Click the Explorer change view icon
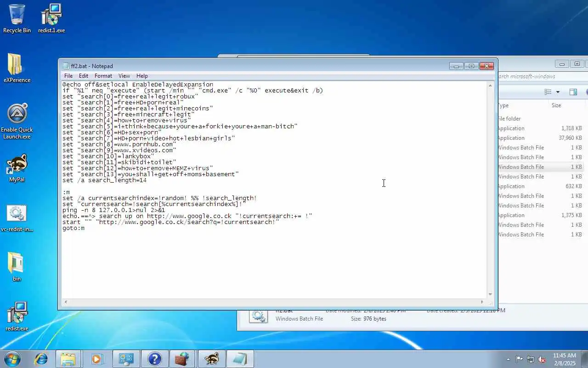This screenshot has height=368, width=588. (x=548, y=92)
